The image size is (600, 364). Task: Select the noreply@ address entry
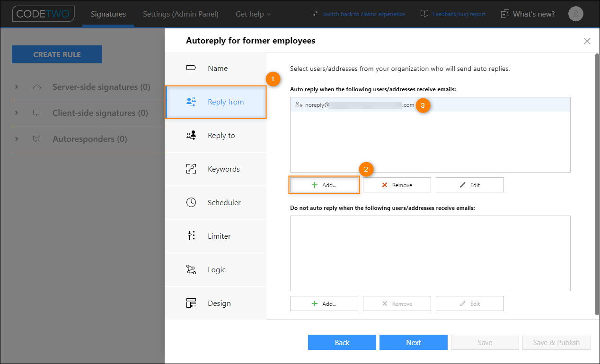pos(430,105)
